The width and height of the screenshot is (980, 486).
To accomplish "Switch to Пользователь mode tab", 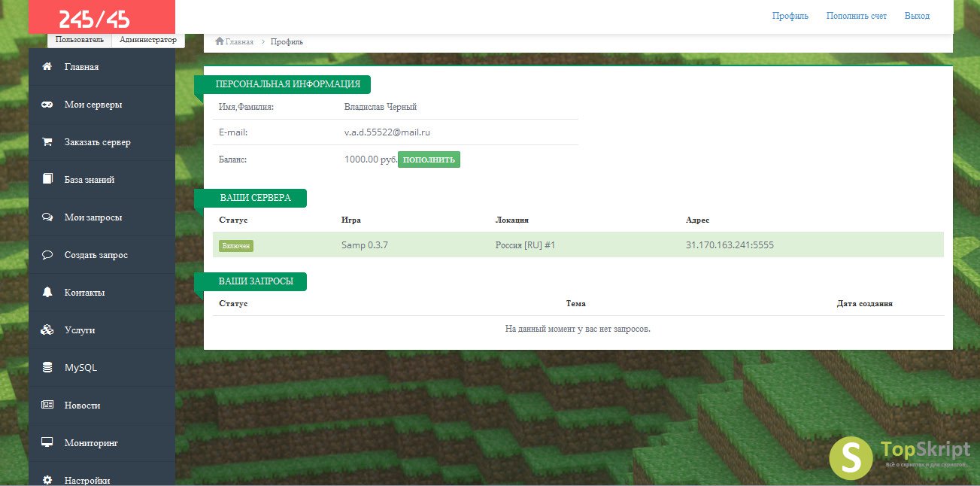I will point(79,40).
